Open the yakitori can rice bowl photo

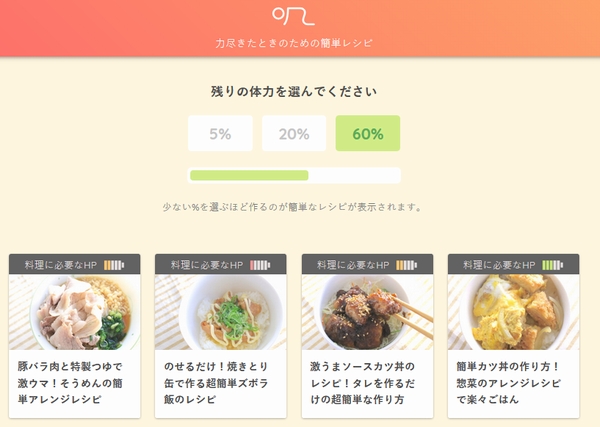point(221,312)
